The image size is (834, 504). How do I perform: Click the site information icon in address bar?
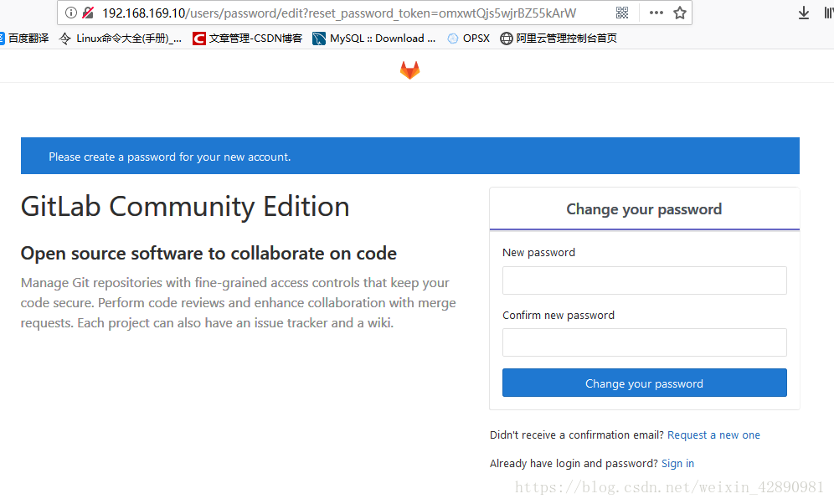pyautogui.click(x=70, y=13)
